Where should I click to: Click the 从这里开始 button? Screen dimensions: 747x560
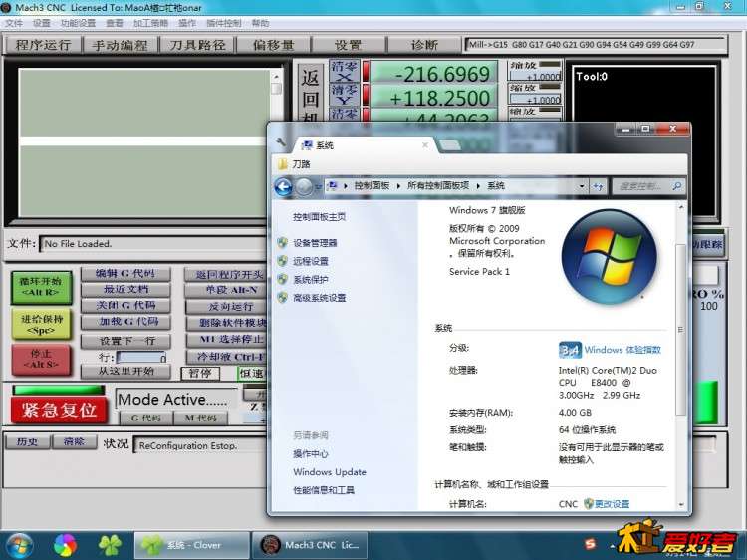125,371
